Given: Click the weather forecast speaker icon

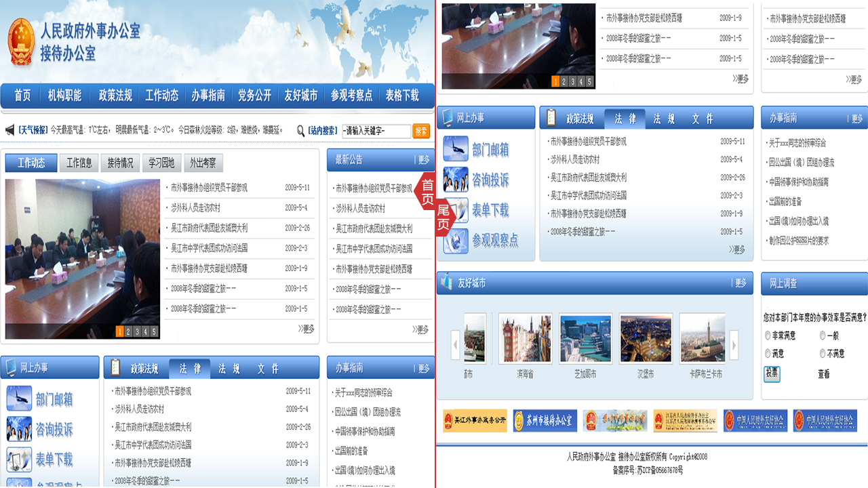Looking at the screenshot, I should pyautogui.click(x=9, y=130).
